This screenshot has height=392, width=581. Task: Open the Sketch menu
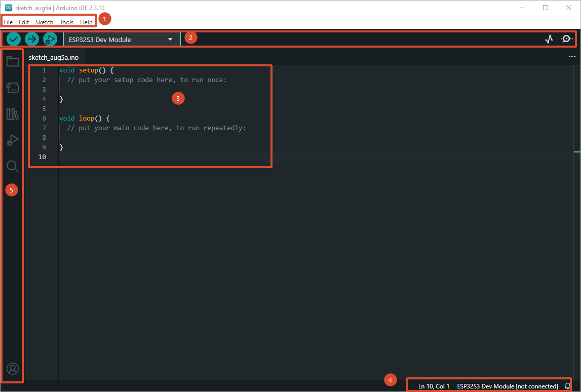(x=44, y=22)
